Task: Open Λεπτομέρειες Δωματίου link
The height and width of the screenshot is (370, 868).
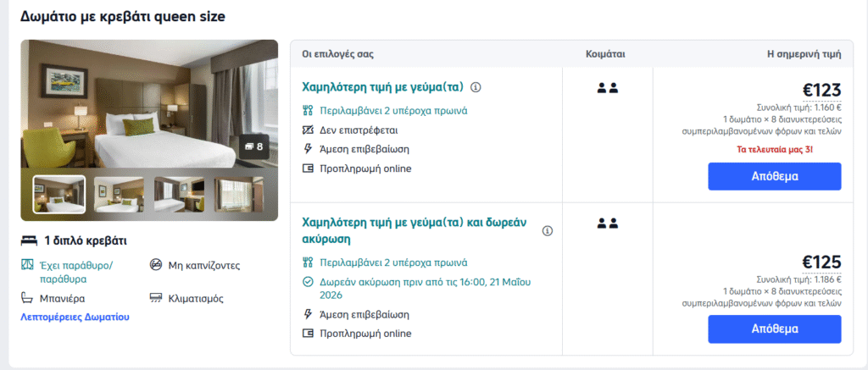Action: click(75, 318)
